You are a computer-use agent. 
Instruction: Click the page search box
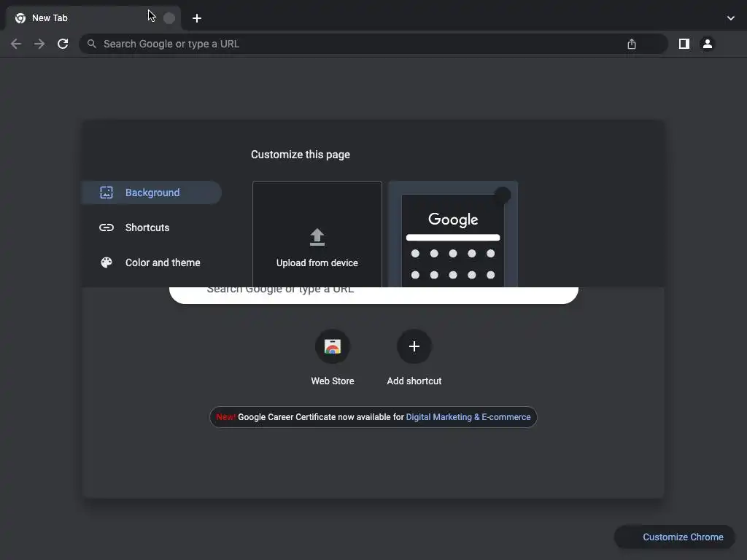coord(373,295)
